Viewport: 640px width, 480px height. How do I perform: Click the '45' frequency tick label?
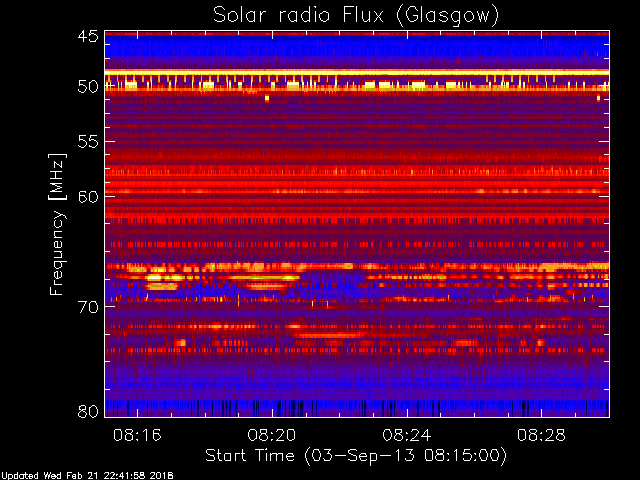[x=88, y=37]
